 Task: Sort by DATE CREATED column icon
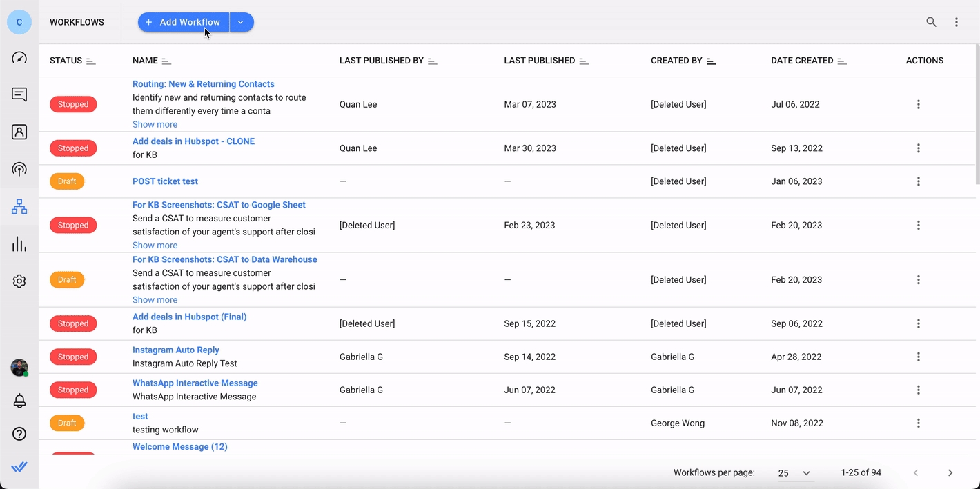coord(842,61)
